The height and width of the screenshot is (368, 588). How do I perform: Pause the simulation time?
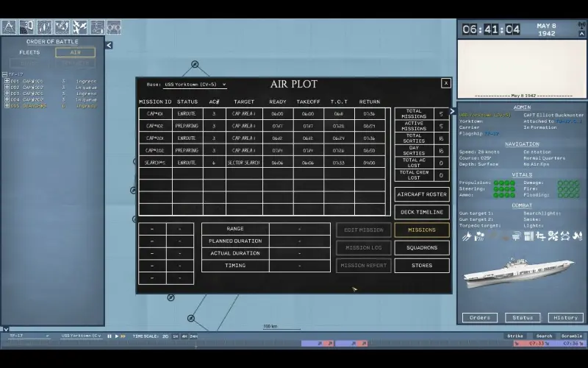point(110,336)
